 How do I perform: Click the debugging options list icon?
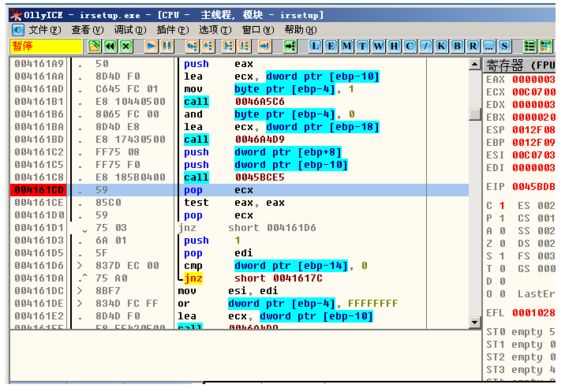[530, 46]
